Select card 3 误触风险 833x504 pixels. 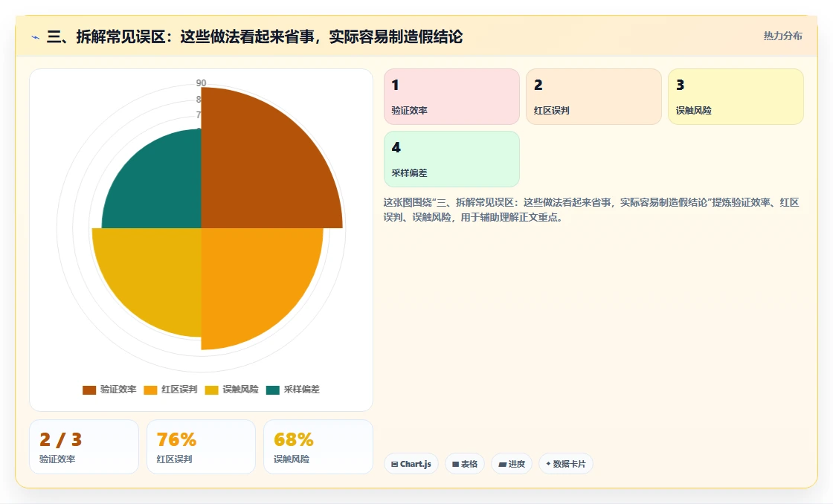tap(736, 97)
